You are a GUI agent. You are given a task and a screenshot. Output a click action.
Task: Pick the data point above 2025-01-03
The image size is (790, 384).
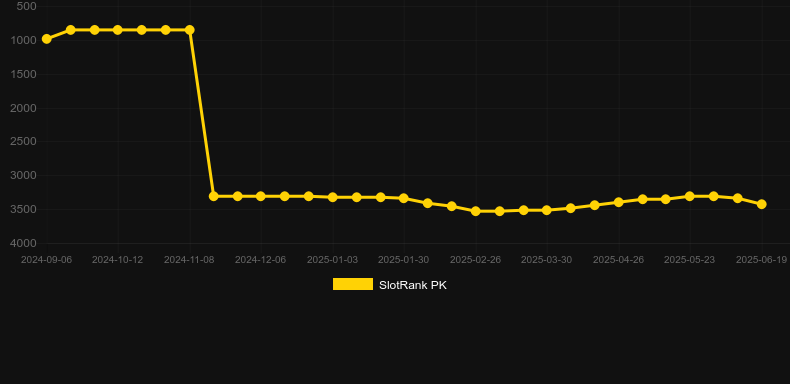[333, 197]
